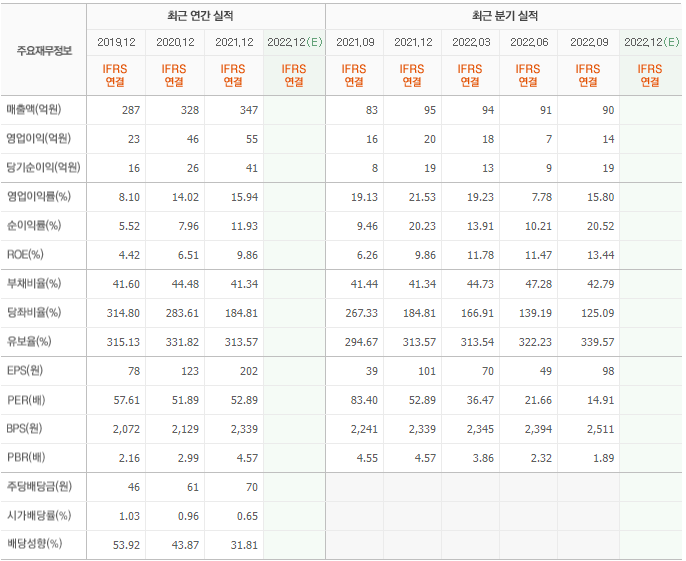Select the 배당성향(%) row label
The image size is (686, 561).
(34, 544)
